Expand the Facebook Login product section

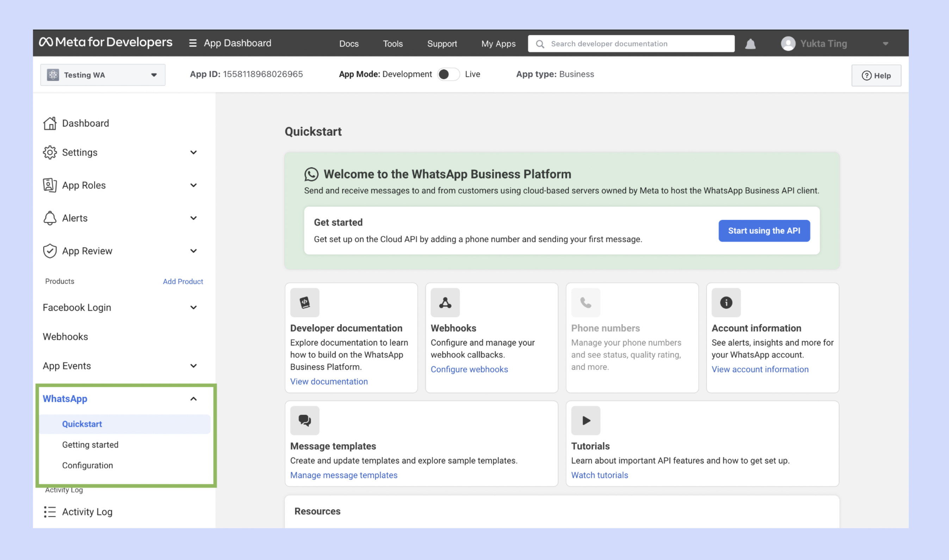[x=193, y=307]
